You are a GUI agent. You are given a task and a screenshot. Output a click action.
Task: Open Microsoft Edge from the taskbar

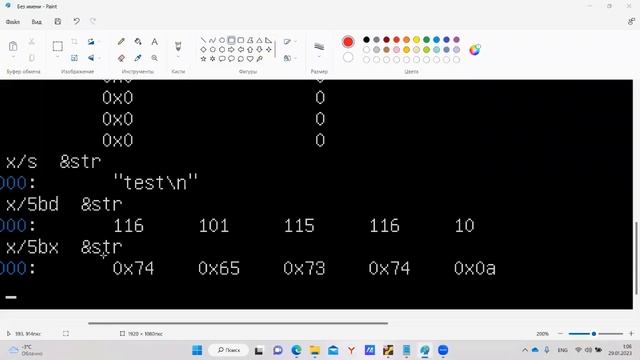pyautogui.click(x=296, y=350)
